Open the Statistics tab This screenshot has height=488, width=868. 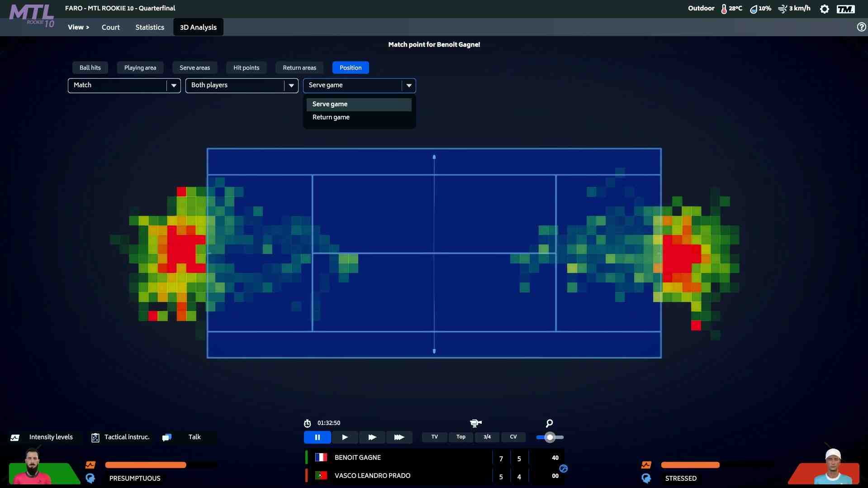150,27
